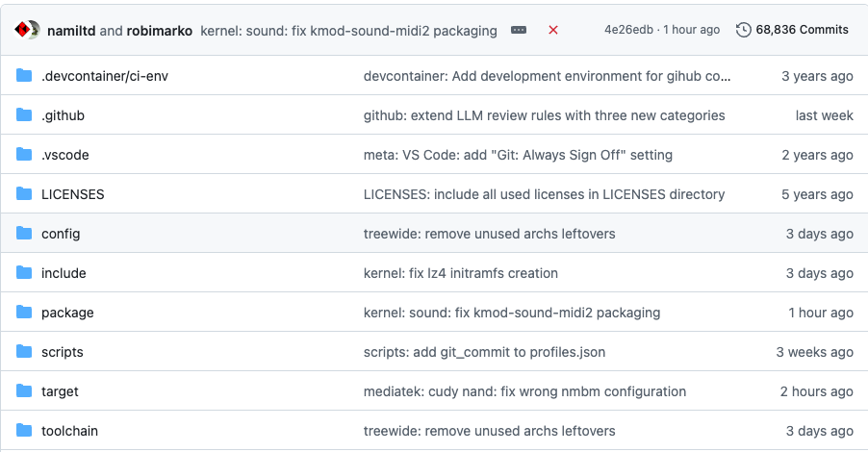The height and width of the screenshot is (452, 868).
Task: Open commit 'github: extend LLM review rules'
Action: pyautogui.click(x=544, y=115)
